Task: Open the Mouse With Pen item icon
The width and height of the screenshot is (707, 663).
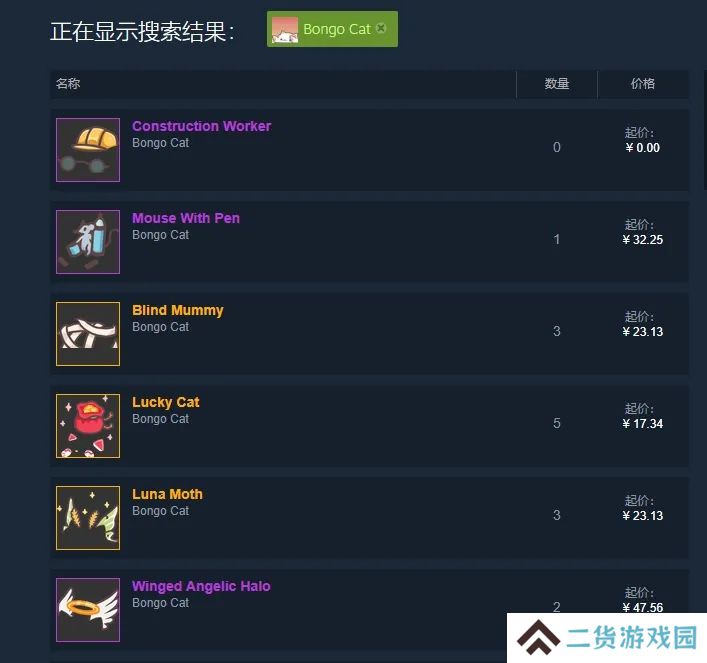Action: [88, 242]
